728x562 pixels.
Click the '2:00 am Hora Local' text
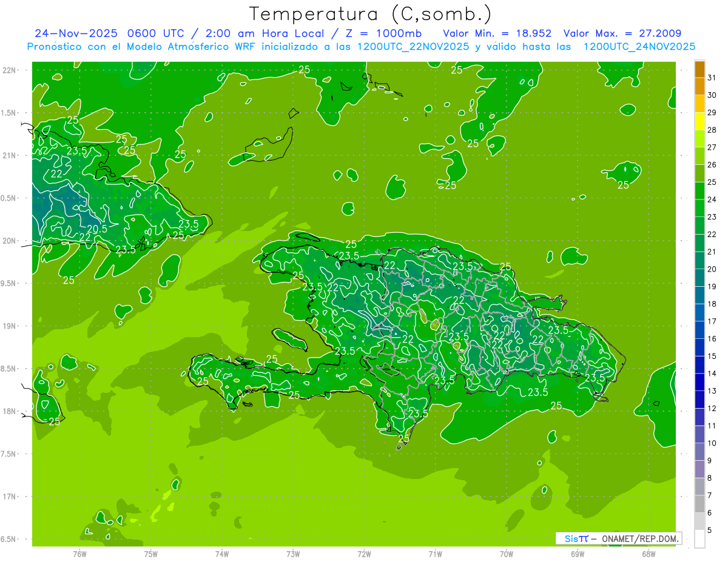click(x=257, y=33)
